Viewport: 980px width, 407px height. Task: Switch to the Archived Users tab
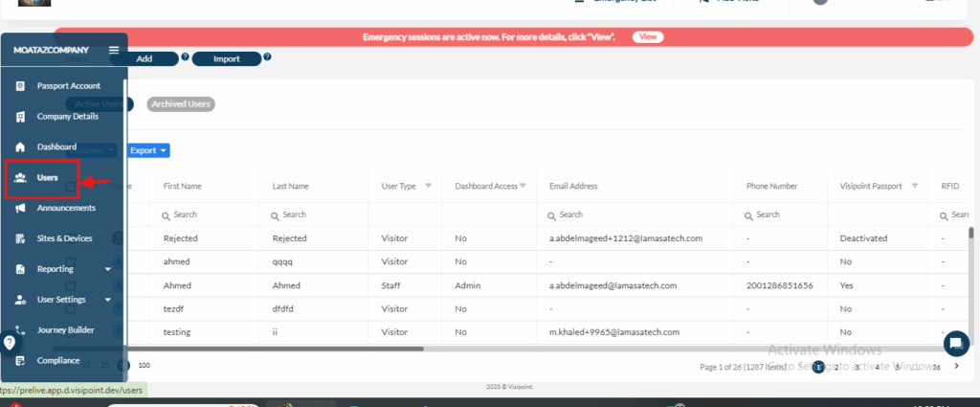point(181,103)
